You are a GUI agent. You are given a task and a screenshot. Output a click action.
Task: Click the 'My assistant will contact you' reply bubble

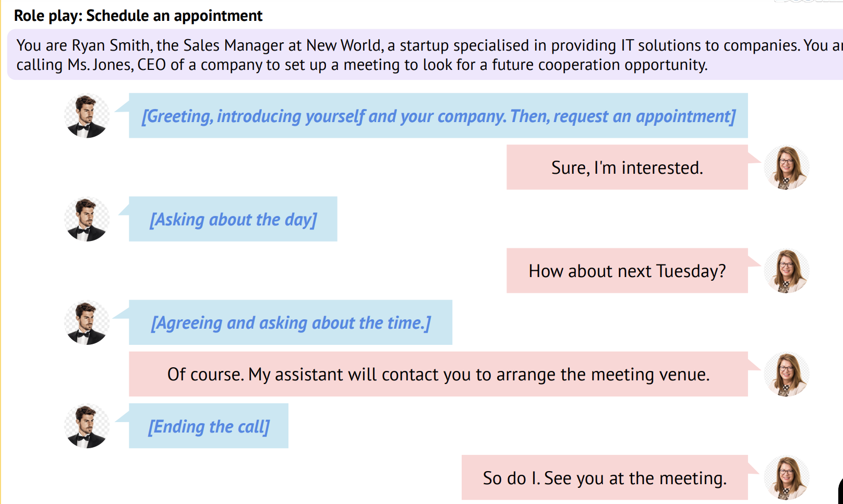pos(438,374)
